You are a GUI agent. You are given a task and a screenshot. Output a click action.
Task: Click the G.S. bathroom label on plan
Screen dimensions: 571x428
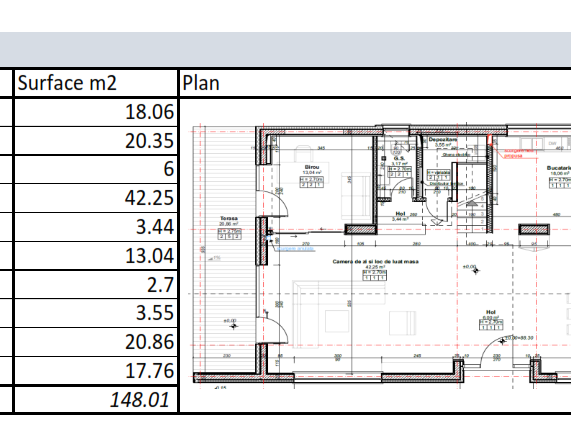(x=399, y=158)
